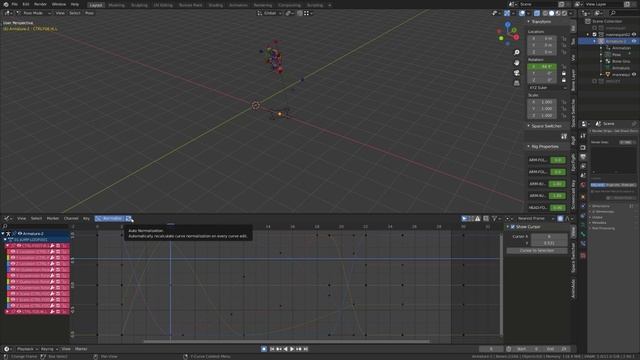Click the Blender logo icon in the top bar
The image size is (640, 360).
[6, 4]
